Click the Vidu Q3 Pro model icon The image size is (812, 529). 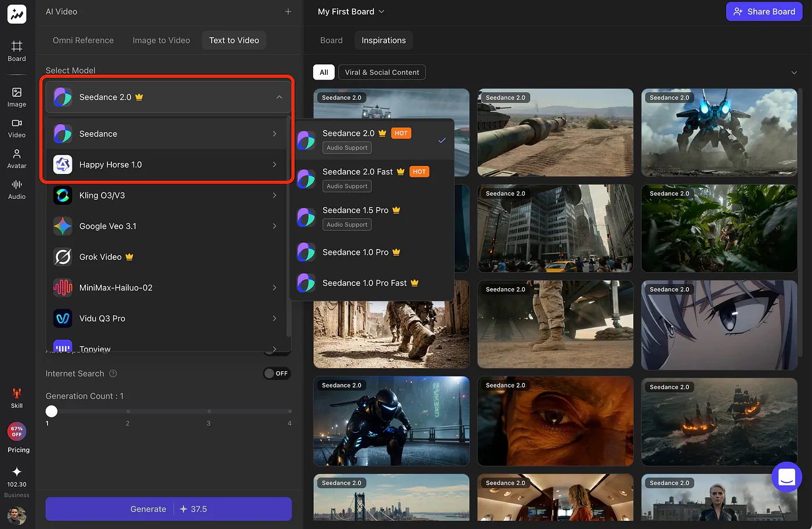(x=63, y=318)
